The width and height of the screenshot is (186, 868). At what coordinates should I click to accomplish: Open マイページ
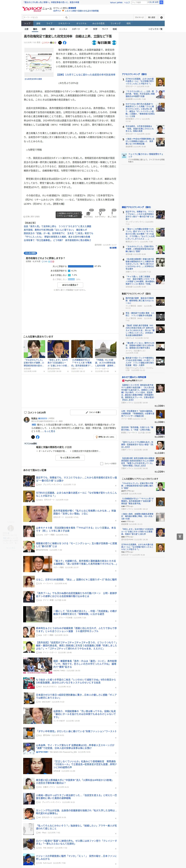[x=139, y=18]
